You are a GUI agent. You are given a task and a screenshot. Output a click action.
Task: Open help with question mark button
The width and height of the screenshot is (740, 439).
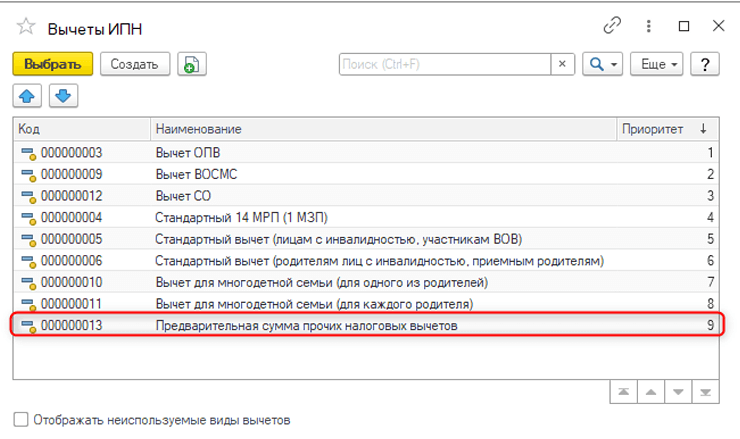(706, 64)
